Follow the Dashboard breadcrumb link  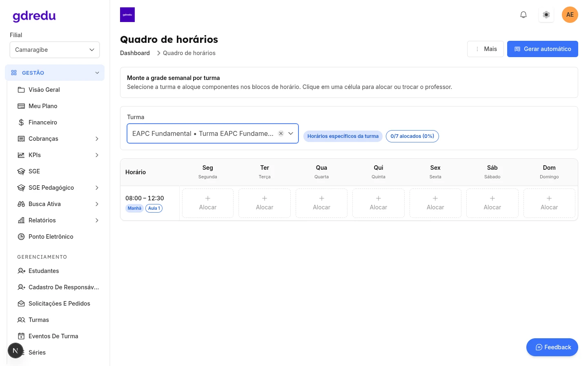pos(135,53)
